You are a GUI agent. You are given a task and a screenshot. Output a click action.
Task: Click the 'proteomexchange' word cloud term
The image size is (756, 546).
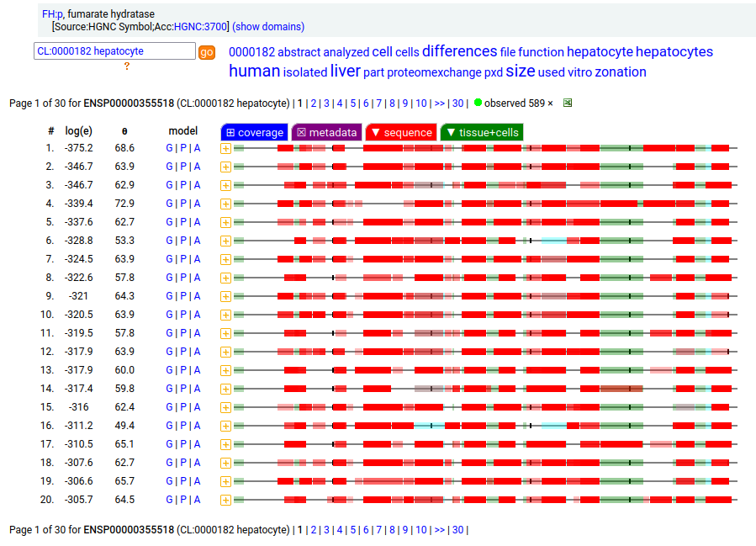pos(434,72)
